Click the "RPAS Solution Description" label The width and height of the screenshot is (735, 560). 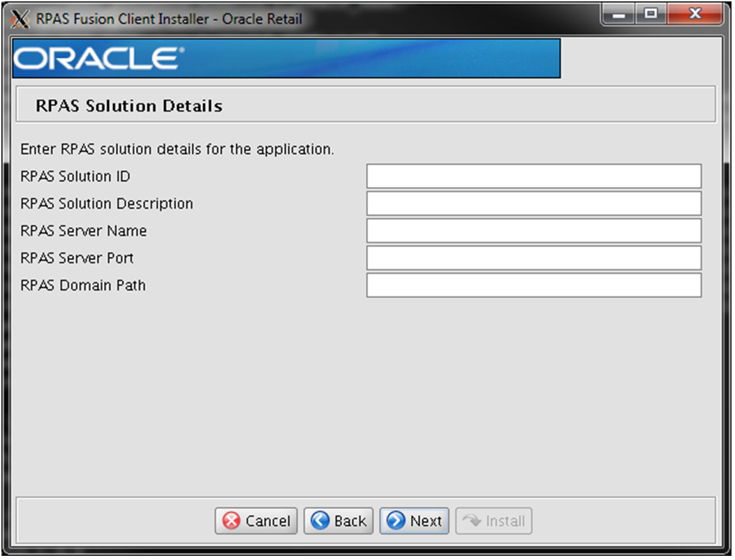click(106, 204)
